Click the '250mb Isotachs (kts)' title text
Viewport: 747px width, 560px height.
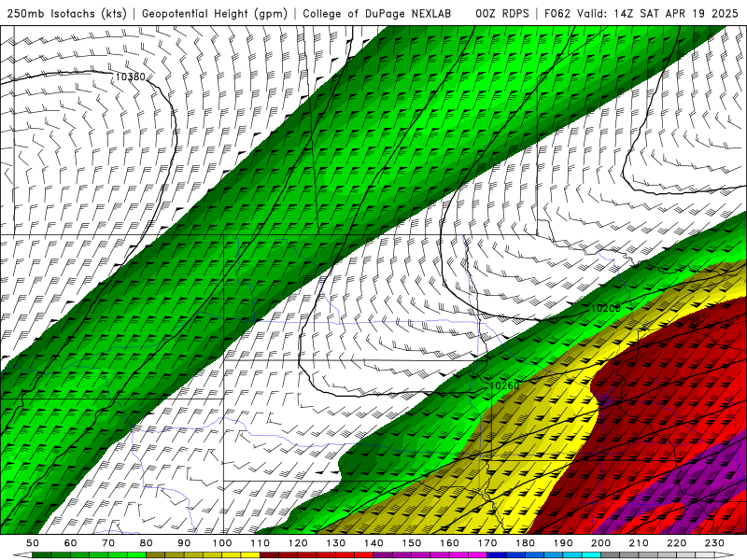pos(66,13)
